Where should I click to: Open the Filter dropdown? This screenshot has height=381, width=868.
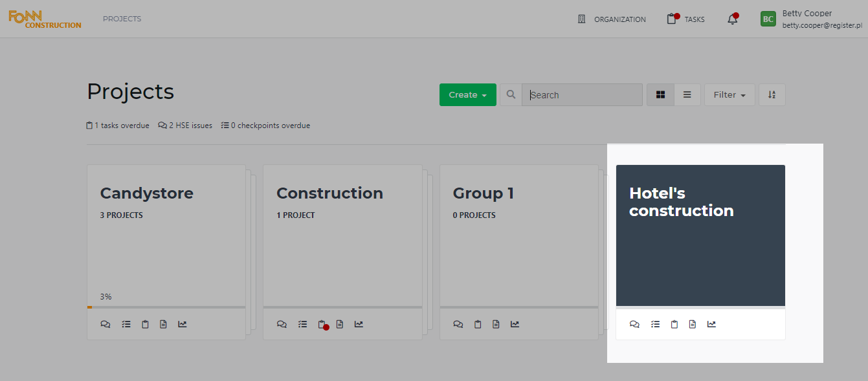pyautogui.click(x=729, y=94)
